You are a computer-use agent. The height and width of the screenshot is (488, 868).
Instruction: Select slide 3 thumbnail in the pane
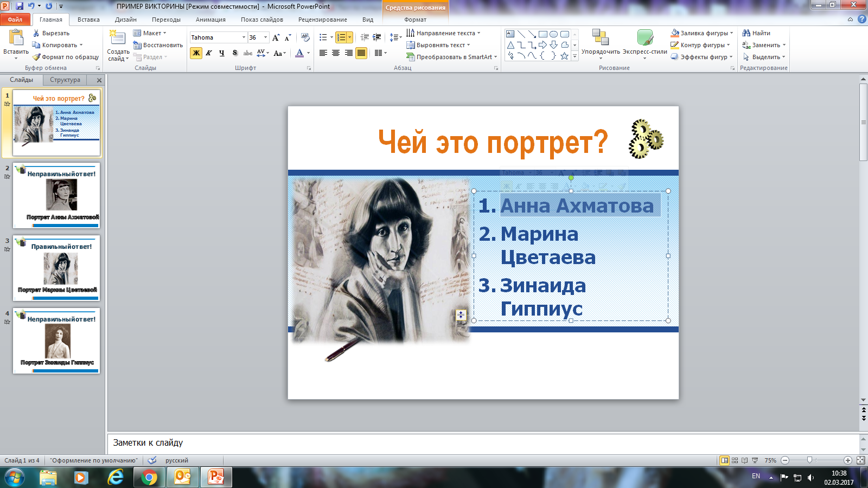point(56,268)
